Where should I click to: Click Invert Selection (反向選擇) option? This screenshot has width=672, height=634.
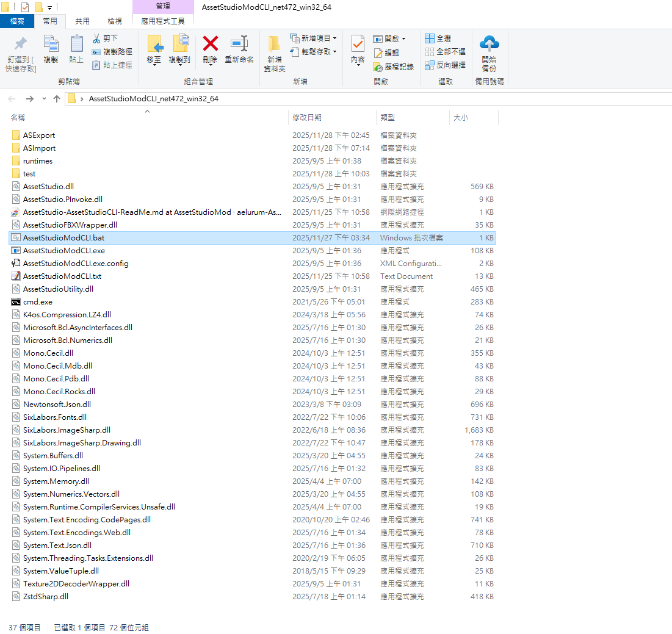pos(445,65)
